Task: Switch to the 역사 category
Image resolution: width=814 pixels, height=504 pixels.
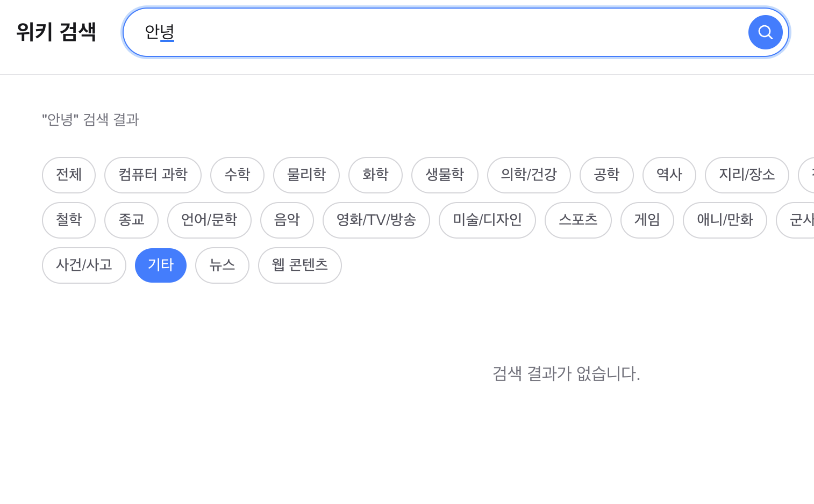Action: [669, 175]
